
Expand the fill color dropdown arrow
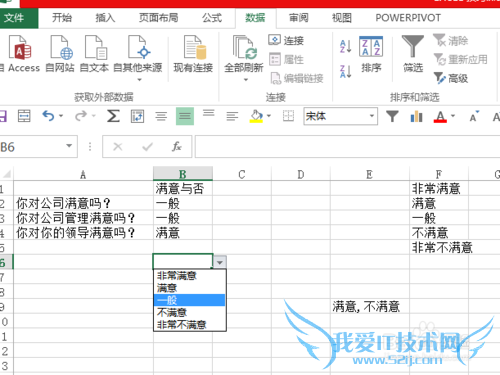[x=269, y=116]
